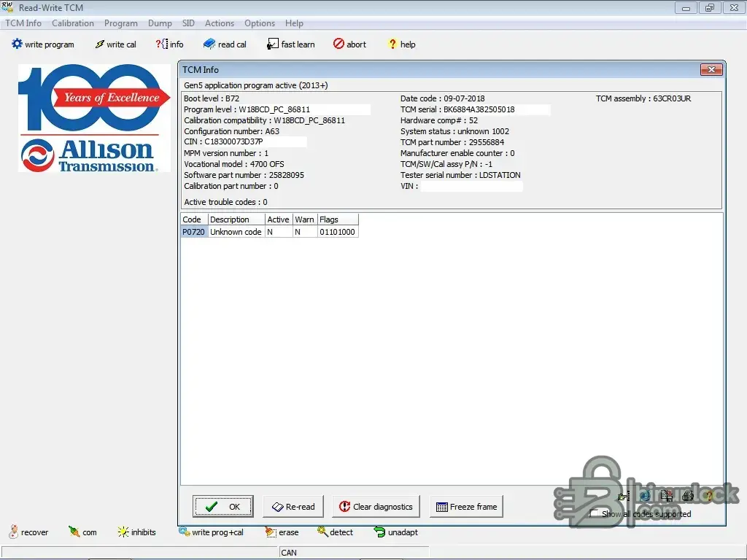The width and height of the screenshot is (747, 560).
Task: Click the Description column header
Action: click(236, 219)
